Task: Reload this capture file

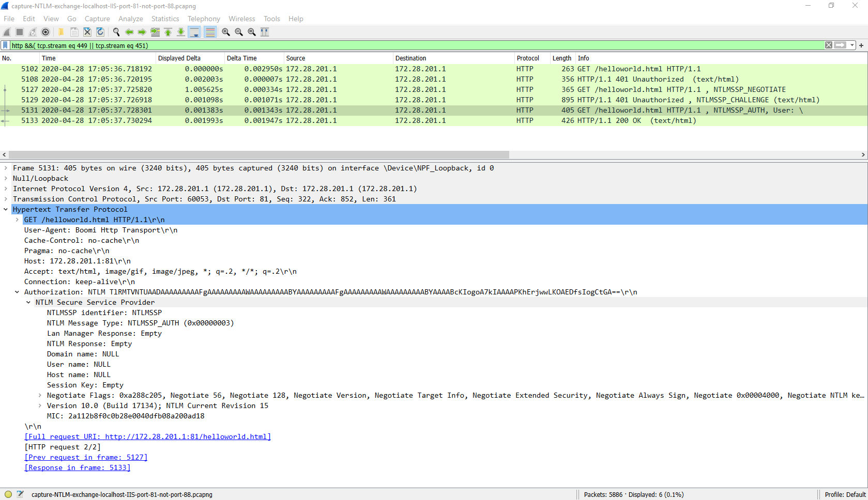Action: tap(100, 32)
